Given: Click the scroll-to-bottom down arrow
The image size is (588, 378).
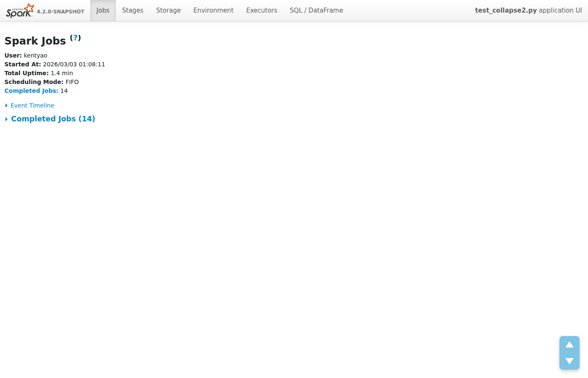Looking at the screenshot, I should click(x=570, y=361).
